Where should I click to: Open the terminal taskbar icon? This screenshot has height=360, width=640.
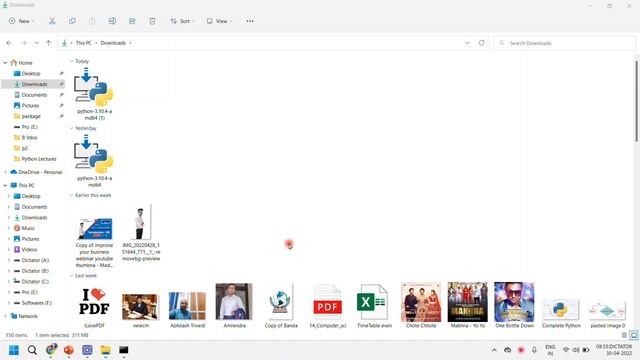click(124, 350)
